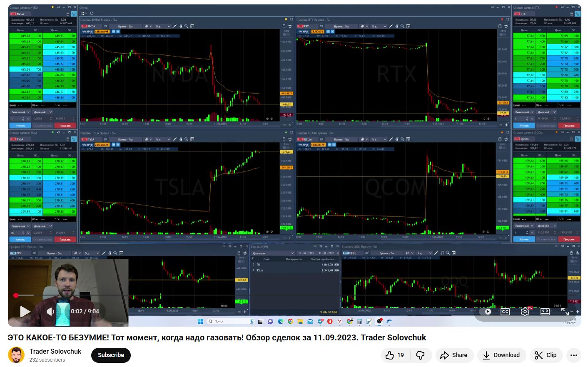
Task: Select the RTX ticker tab on the RTX chart
Action: (x=307, y=26)
